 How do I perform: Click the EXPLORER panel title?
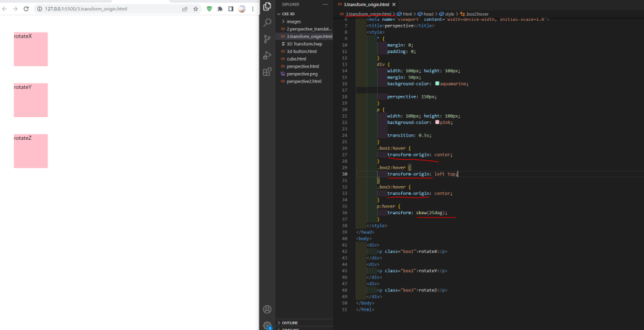pos(291,5)
